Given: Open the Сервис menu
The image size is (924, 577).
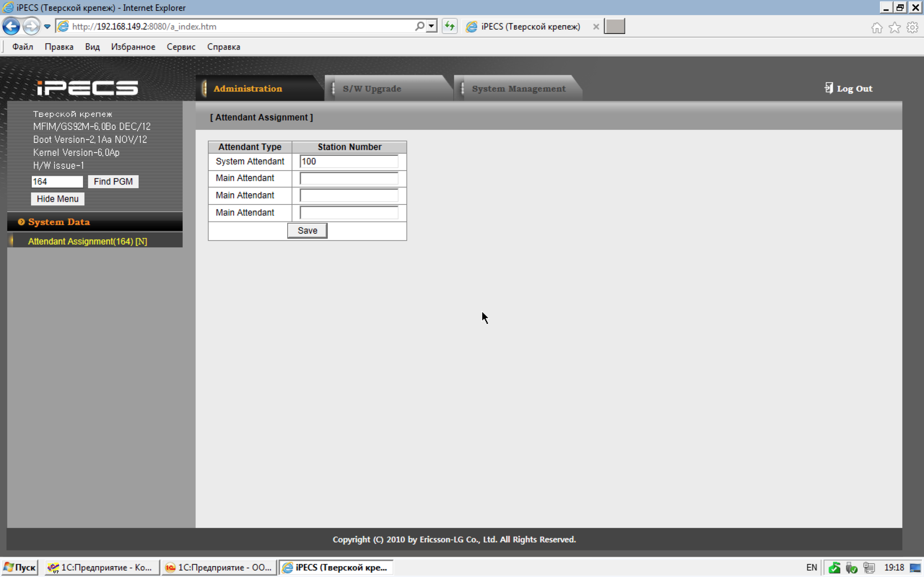Looking at the screenshot, I should (180, 47).
